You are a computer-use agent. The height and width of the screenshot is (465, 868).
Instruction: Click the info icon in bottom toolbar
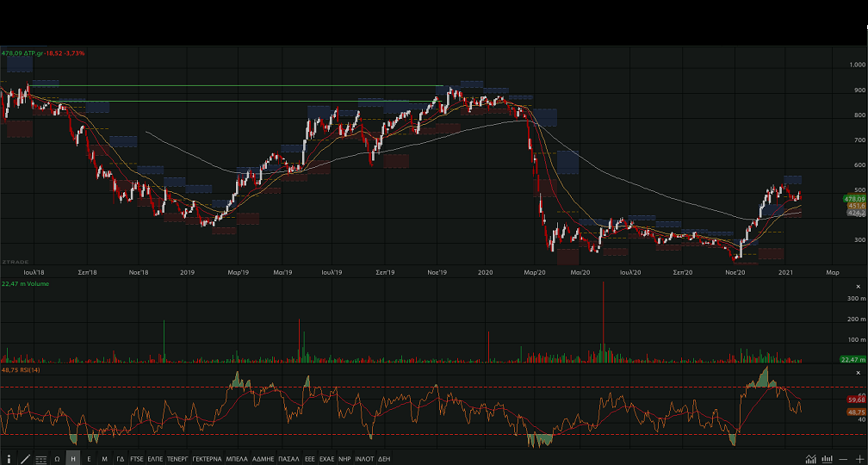(x=9, y=459)
